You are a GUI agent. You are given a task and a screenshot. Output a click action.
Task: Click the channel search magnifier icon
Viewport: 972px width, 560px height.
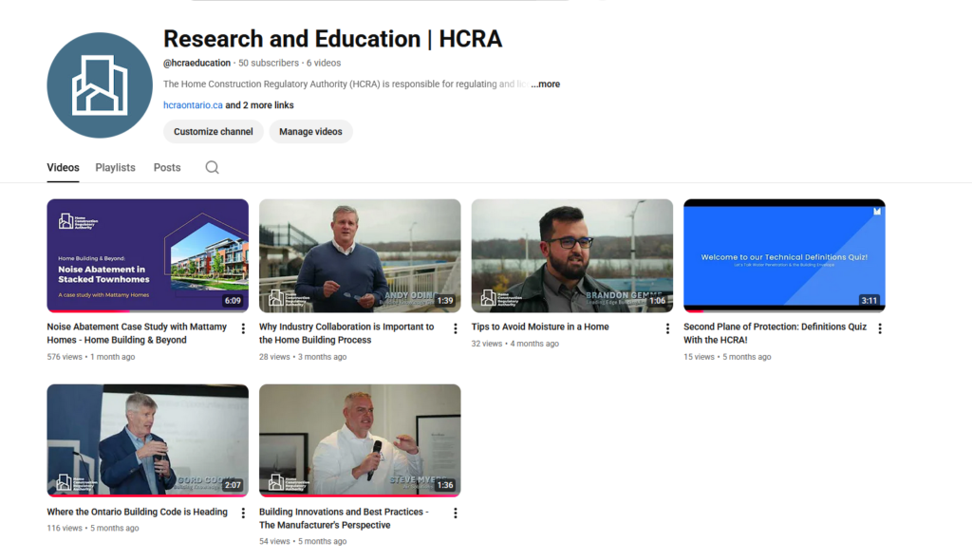(212, 167)
